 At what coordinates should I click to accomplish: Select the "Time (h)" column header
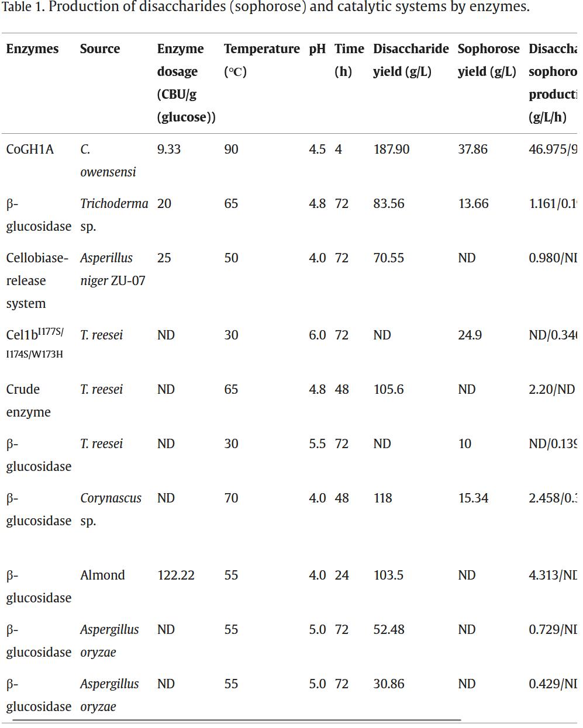pyautogui.click(x=349, y=60)
